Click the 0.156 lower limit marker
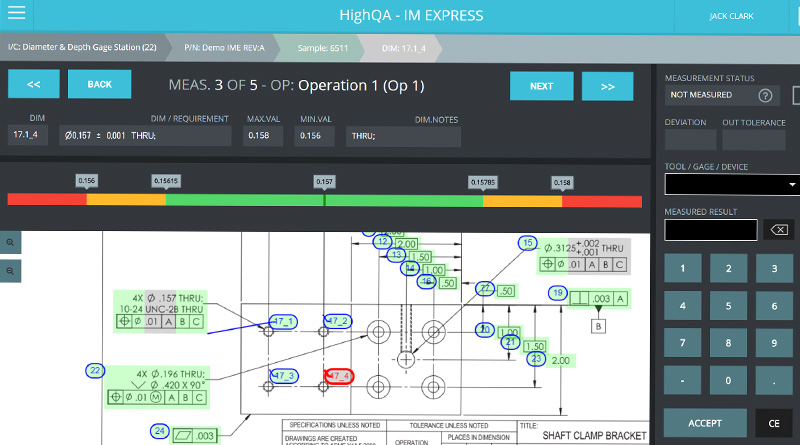The height and width of the screenshot is (445, 800). click(x=87, y=181)
